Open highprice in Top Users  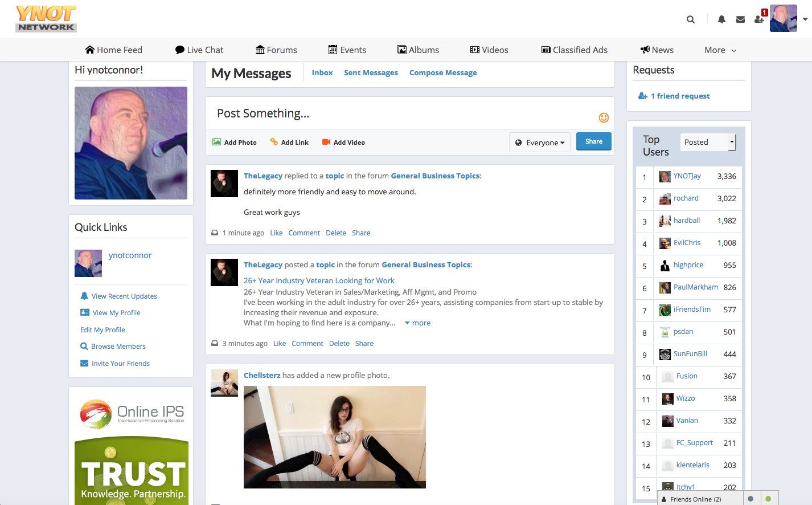[688, 265]
